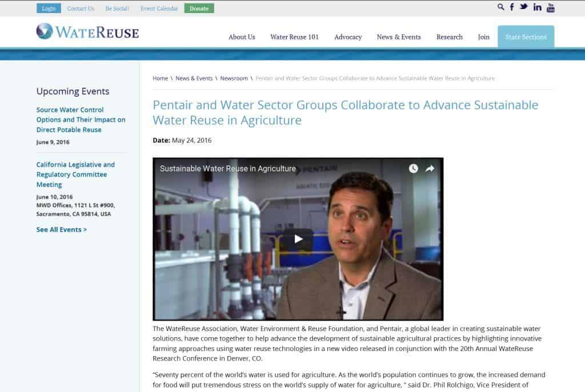
Task: Open the Twitter bird icon
Action: click(524, 7)
